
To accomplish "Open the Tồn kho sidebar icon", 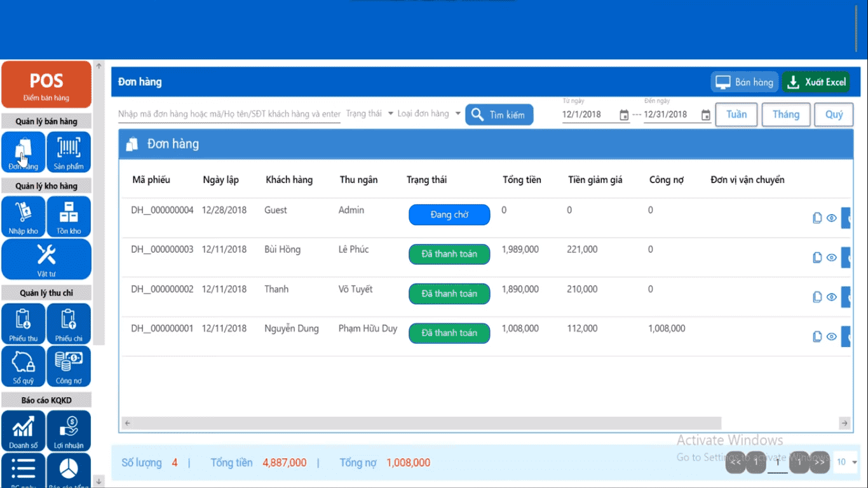I will (x=69, y=217).
